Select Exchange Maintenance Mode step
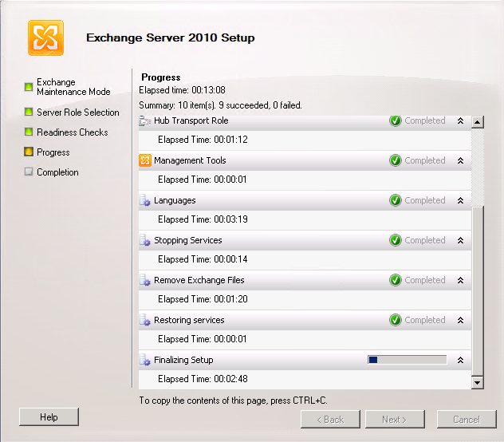Viewport: 504px width, 442px height. 73,87
